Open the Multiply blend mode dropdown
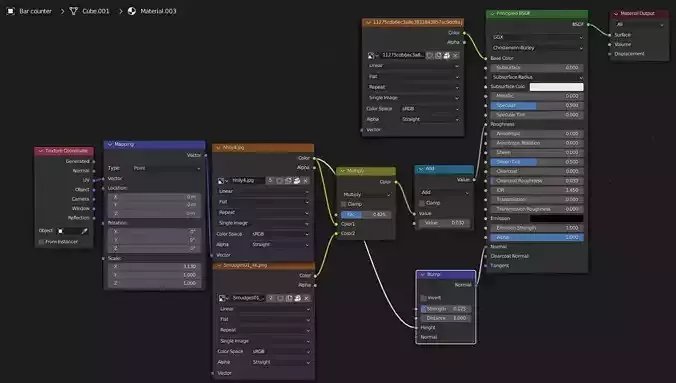Viewport: 676px width, 383px height. [366, 195]
